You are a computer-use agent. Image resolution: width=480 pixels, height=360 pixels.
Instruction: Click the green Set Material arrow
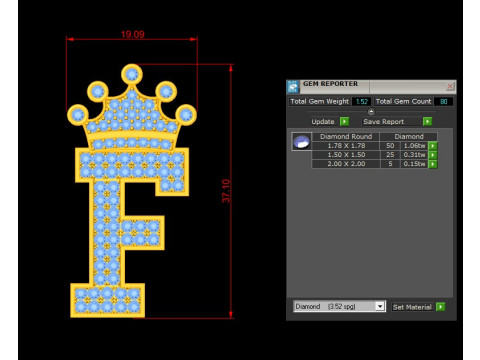[x=440, y=307]
